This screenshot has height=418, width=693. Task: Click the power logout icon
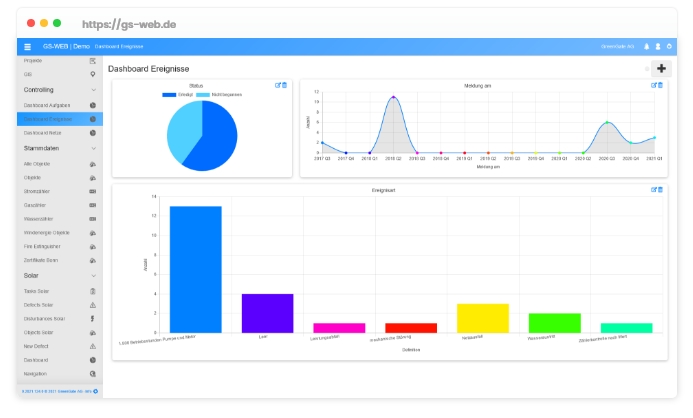pos(669,47)
